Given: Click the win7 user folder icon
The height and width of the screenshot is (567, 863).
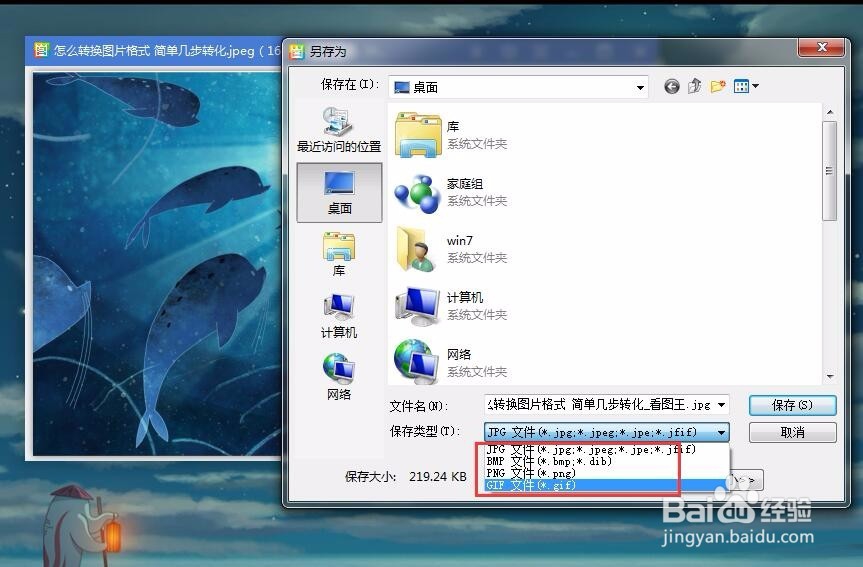Looking at the screenshot, I should pos(417,249).
